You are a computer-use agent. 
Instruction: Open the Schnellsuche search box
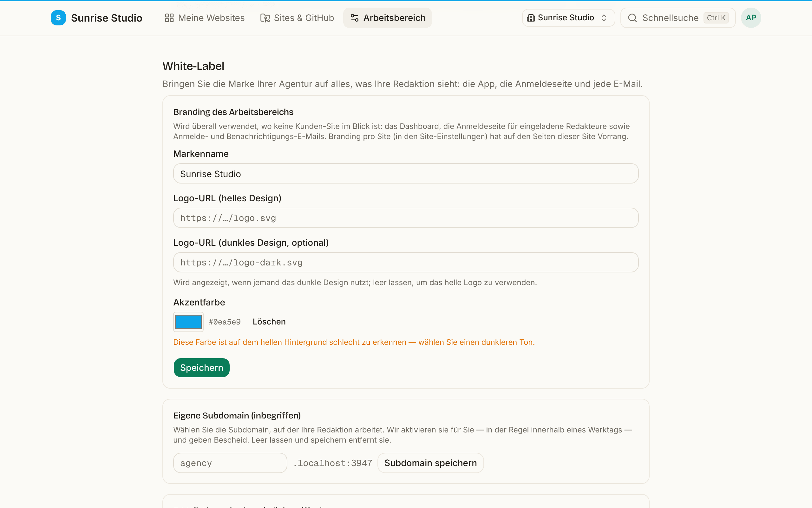(678, 18)
